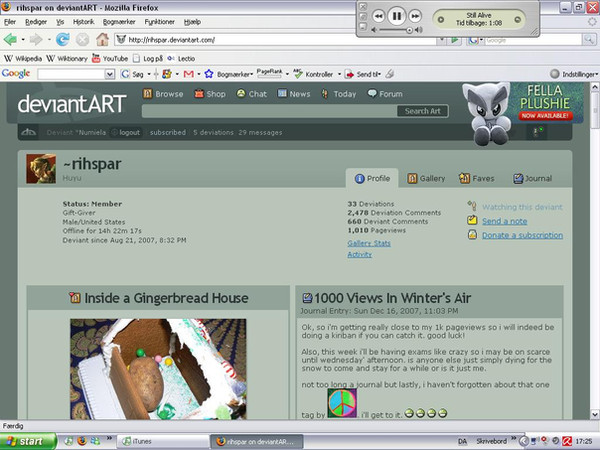Pause the iTunes mini player

pyautogui.click(x=397, y=16)
